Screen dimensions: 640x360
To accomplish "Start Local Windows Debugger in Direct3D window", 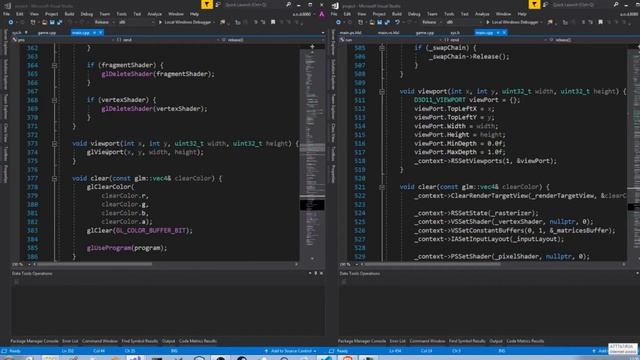I will coord(513,22).
